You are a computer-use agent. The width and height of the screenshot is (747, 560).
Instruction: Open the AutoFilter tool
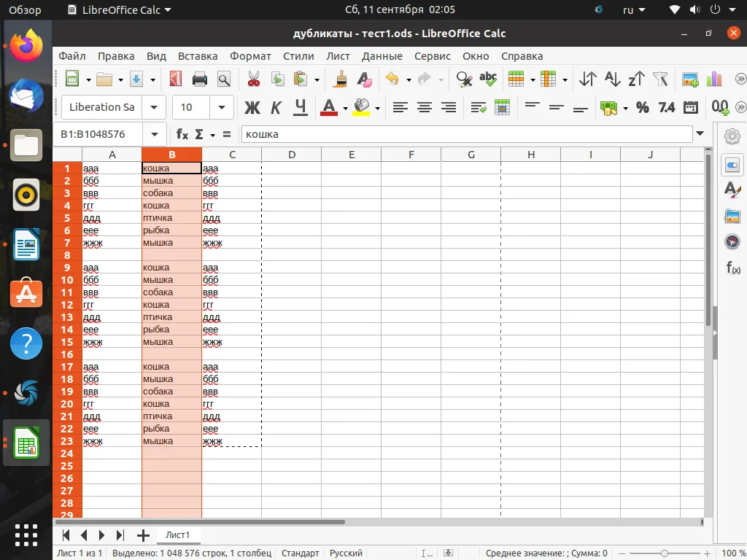(x=659, y=79)
